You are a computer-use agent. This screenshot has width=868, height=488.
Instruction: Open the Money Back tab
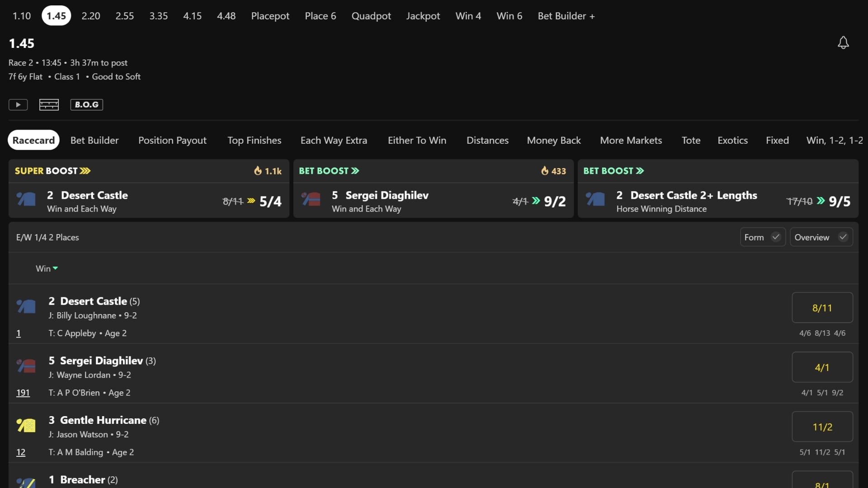(554, 141)
